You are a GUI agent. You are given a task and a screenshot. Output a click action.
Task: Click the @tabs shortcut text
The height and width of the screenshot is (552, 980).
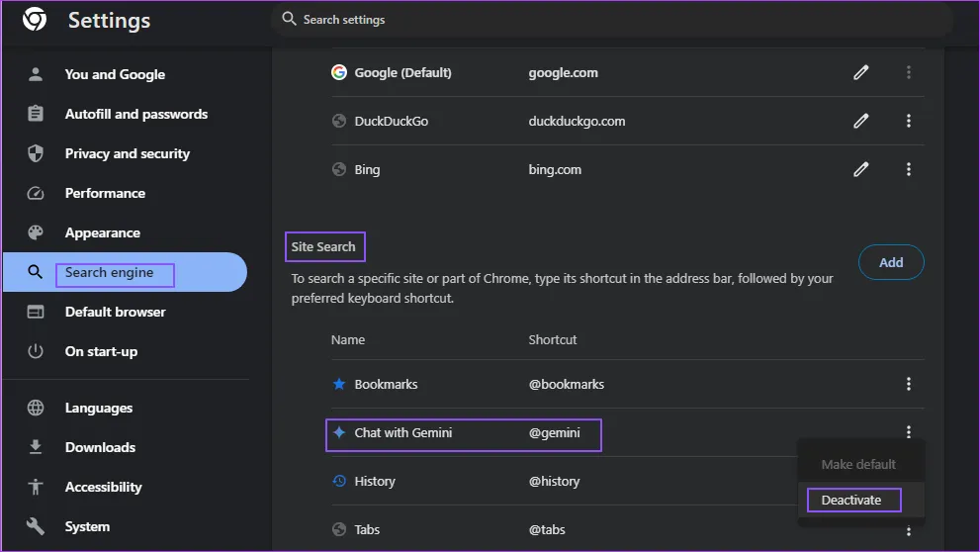pos(547,529)
